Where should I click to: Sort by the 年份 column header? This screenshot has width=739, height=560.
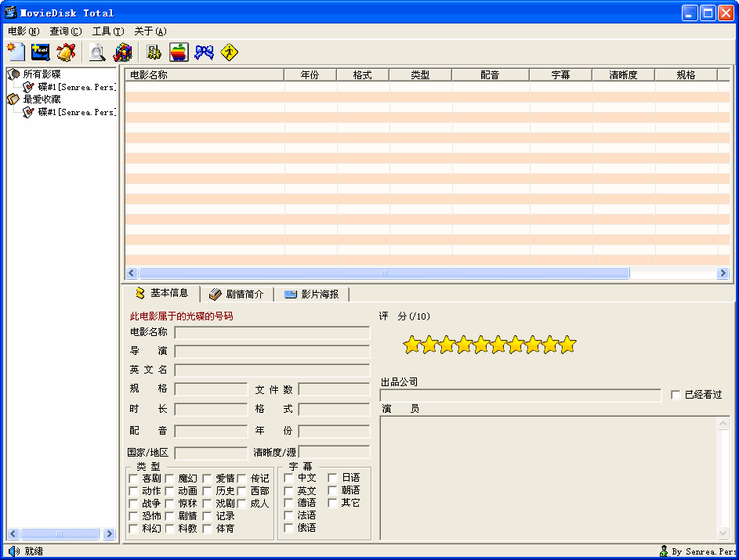coord(310,75)
